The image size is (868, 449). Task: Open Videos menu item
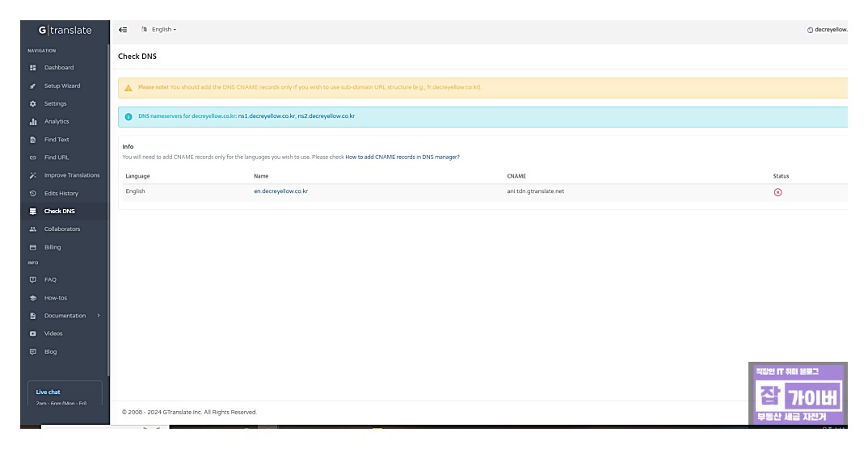(53, 334)
